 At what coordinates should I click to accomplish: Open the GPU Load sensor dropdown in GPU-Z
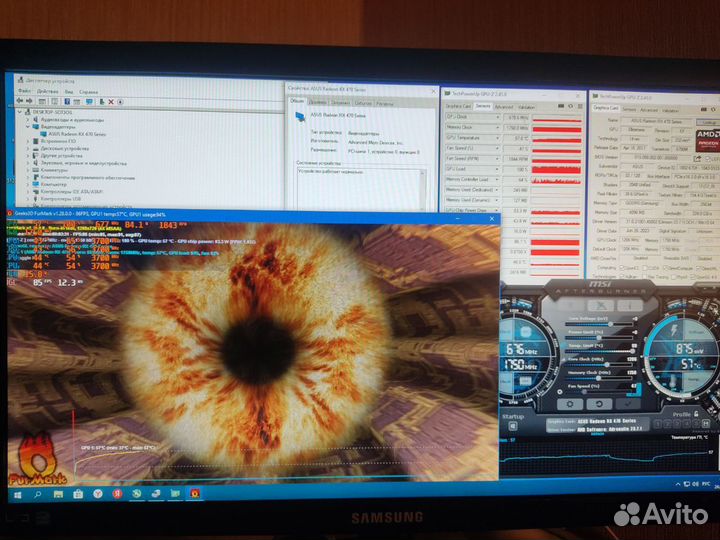click(x=497, y=169)
